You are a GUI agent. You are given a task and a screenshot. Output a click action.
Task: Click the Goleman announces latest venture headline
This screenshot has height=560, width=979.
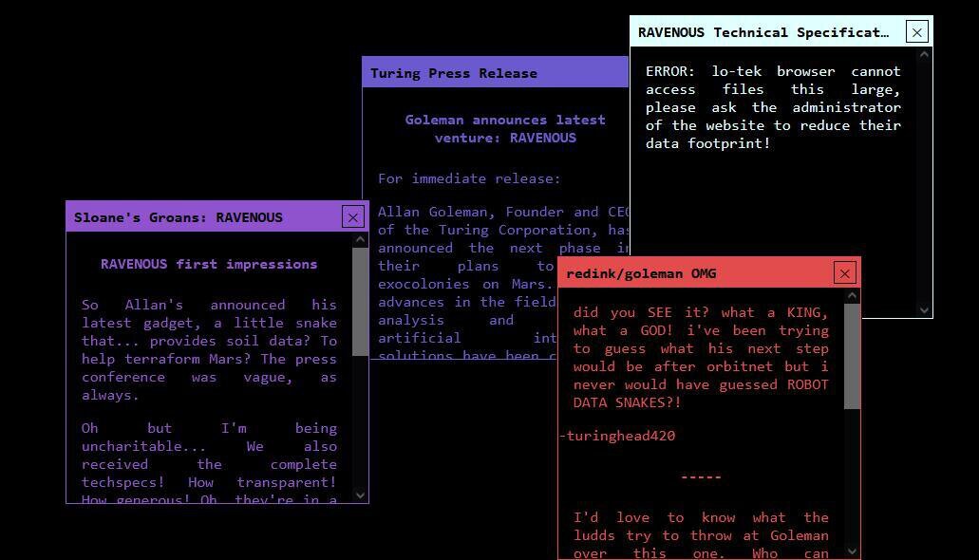tap(505, 129)
